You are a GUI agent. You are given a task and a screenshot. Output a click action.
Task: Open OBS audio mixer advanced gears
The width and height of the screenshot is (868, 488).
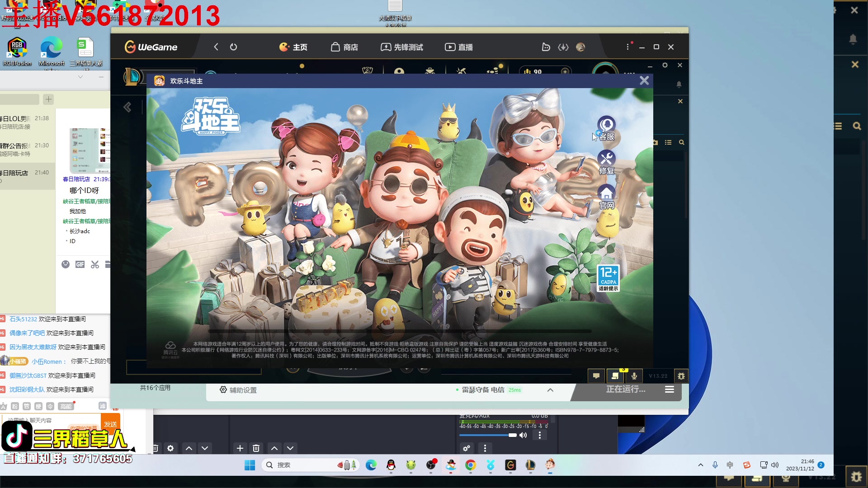pyautogui.click(x=467, y=448)
